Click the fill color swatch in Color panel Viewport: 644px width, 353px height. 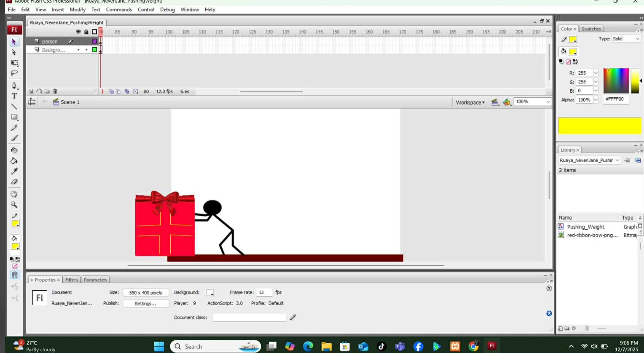(x=573, y=51)
